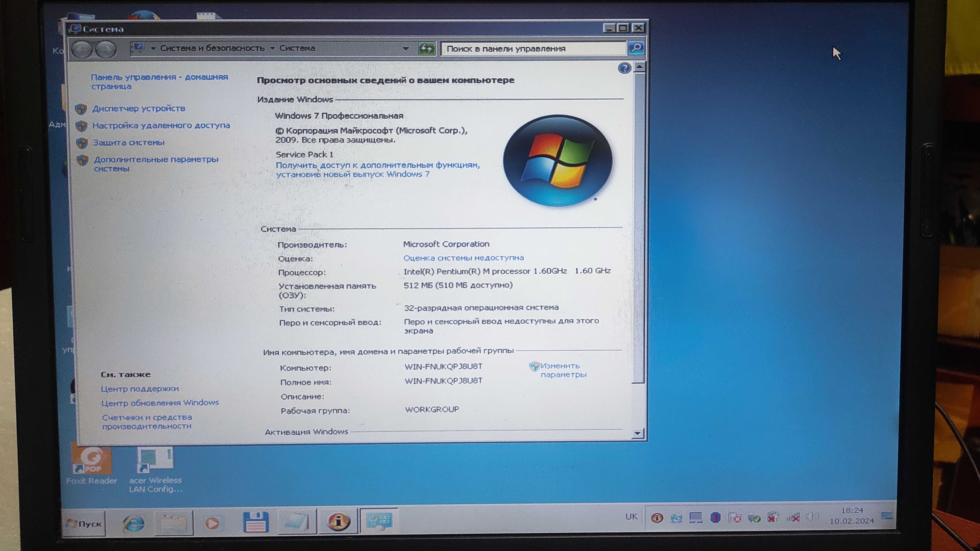The image size is (980, 551).
Task: Click the window title icon 'Система'
Action: (x=76, y=29)
